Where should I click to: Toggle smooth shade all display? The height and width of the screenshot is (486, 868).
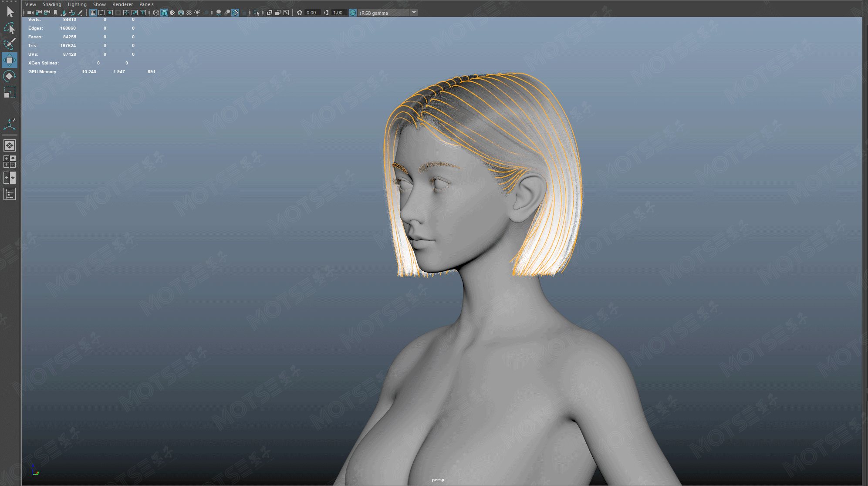tap(164, 13)
